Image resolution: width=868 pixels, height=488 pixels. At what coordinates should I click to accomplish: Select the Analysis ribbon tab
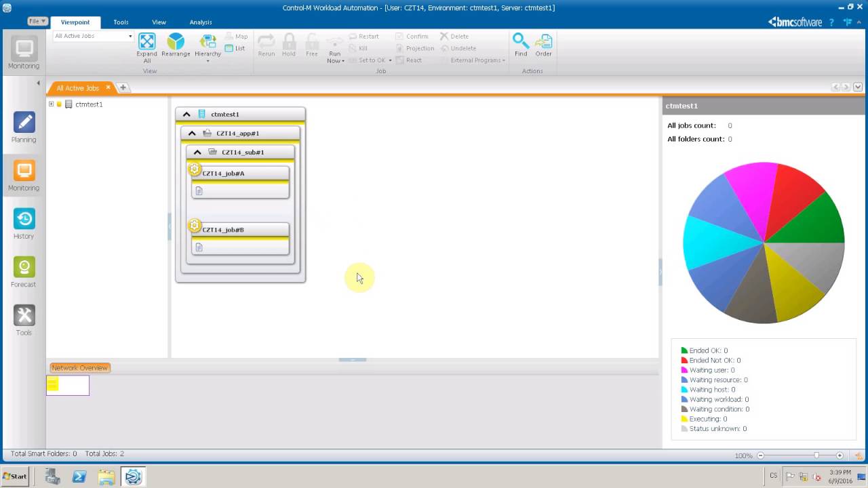pyautogui.click(x=201, y=22)
